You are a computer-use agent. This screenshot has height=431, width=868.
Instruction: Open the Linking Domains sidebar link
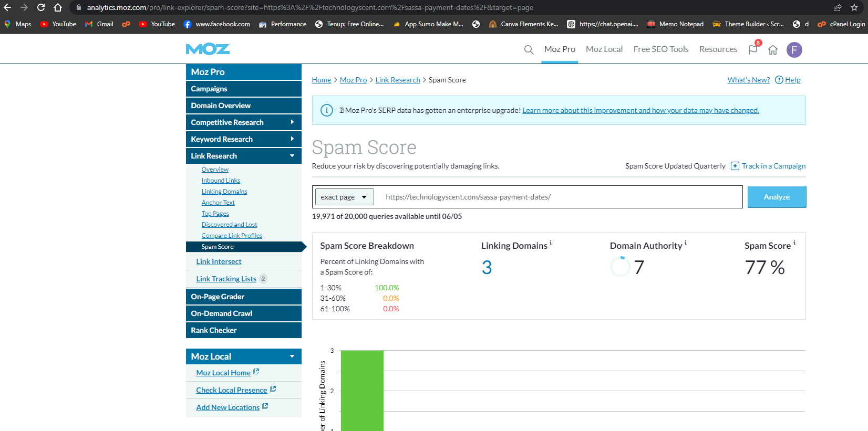click(224, 192)
